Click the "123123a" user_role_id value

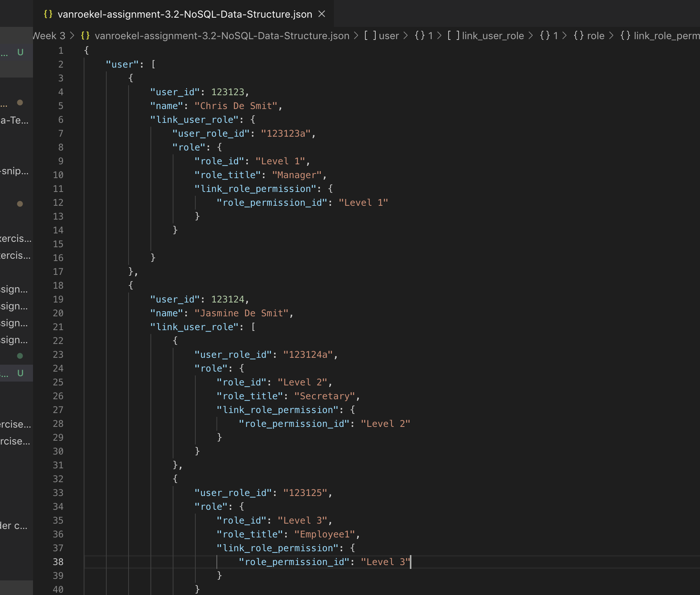[286, 134]
